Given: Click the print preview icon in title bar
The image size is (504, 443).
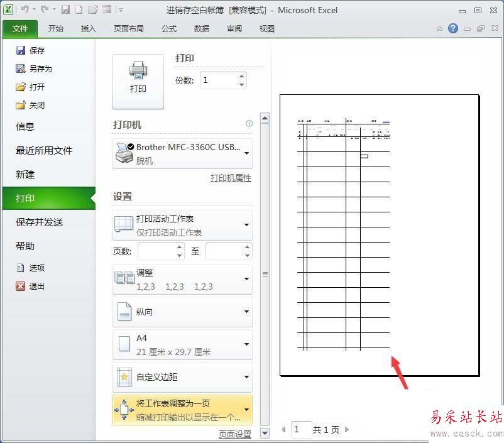Looking at the screenshot, I should click(x=106, y=9).
